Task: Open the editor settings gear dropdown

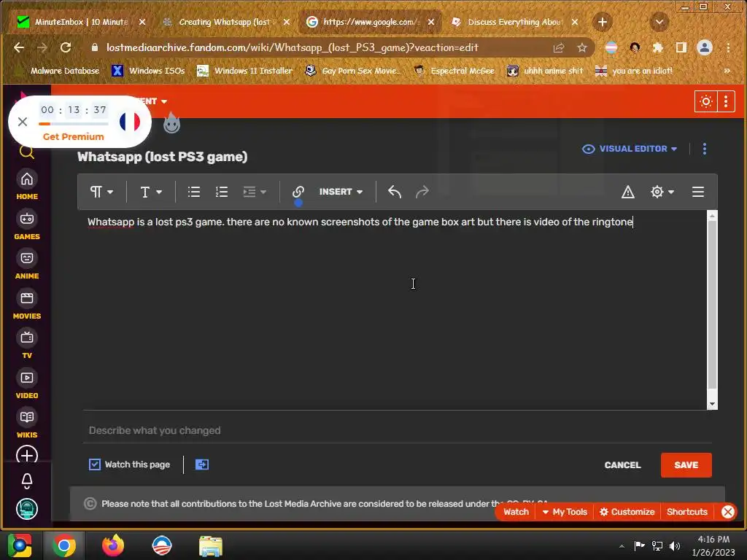Action: (662, 192)
